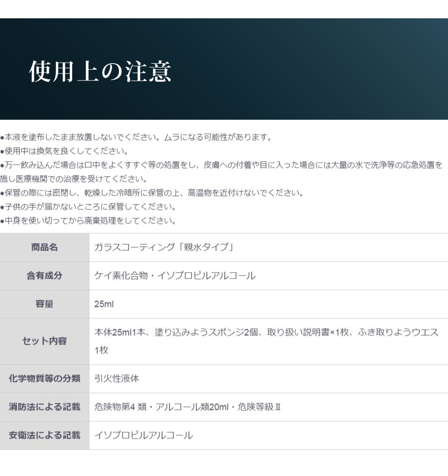Click the line 施し医療機関での治療を受けてください

coord(74,179)
